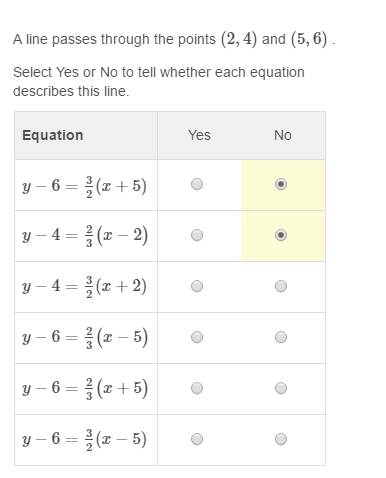Pick Yes for y−6 = 2/3(x+5)
This screenshot has height=478, width=386.
point(197,388)
